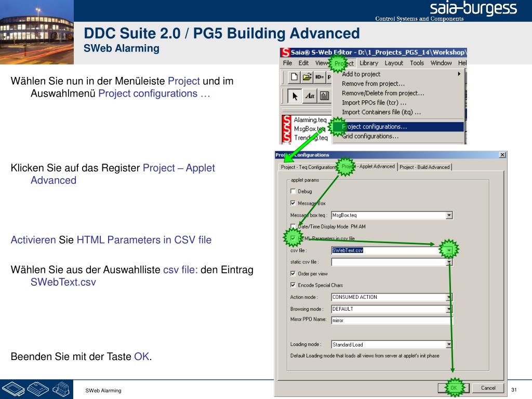Switch to Project - Teq Configurations tab
Image resolution: width=532 pixels, height=399 pixels.
point(308,167)
